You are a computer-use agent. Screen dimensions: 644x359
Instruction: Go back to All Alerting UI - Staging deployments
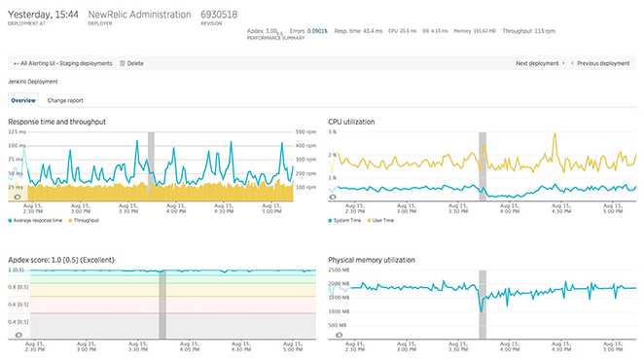click(x=62, y=63)
